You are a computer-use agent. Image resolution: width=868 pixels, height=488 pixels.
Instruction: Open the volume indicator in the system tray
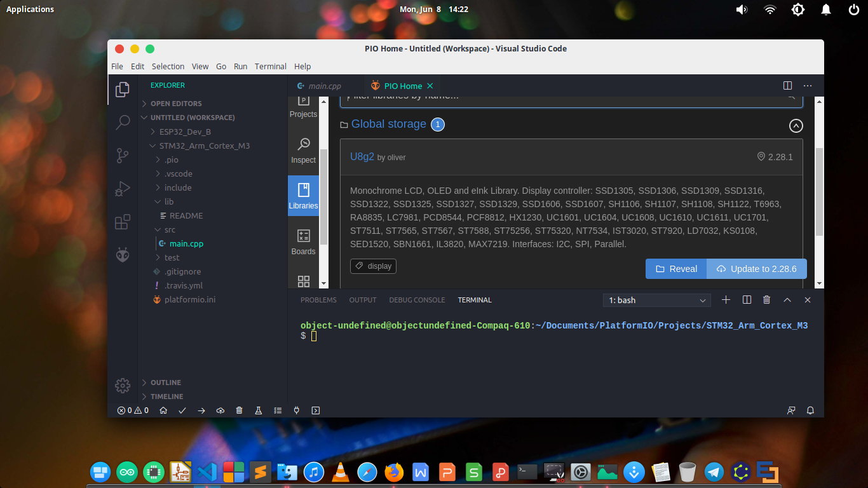click(x=742, y=10)
